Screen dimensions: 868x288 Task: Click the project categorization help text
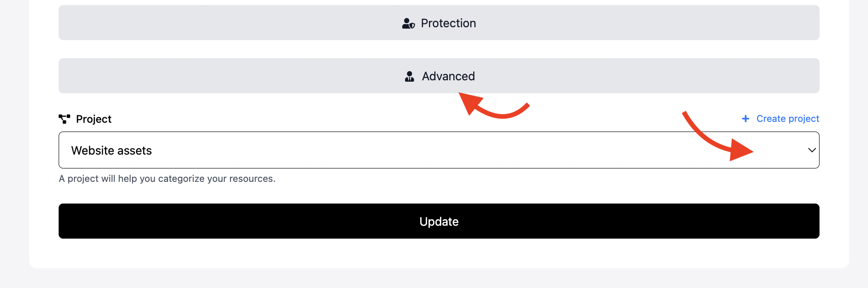[167, 179]
